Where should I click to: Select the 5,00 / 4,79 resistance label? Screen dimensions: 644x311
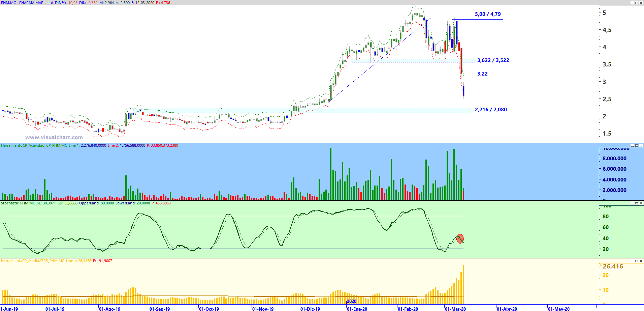(488, 14)
